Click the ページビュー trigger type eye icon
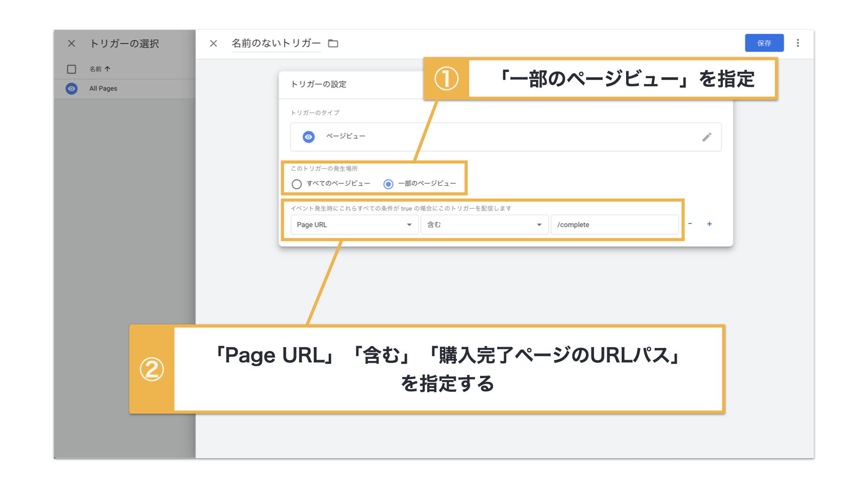The width and height of the screenshot is (868, 488). (x=308, y=136)
